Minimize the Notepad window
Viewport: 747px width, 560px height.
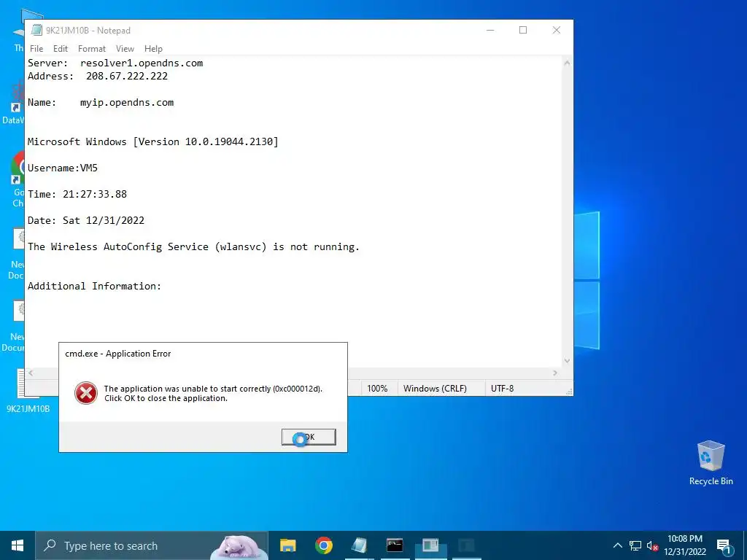point(490,30)
